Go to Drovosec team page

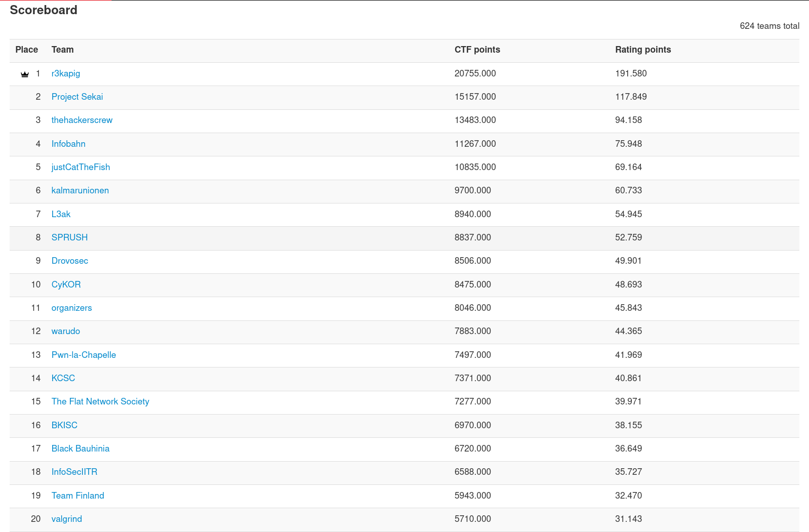(70, 261)
